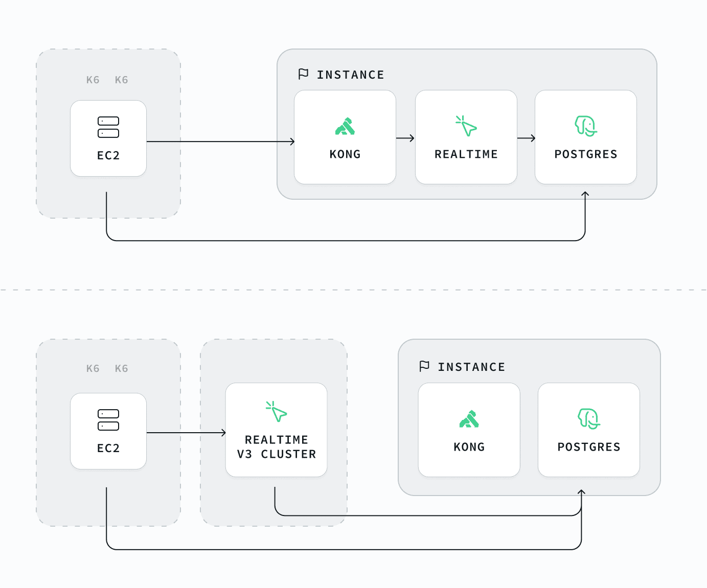707x588 pixels.
Task: Click the REALTIME V3 CLUSTER label
Action: pyautogui.click(x=277, y=447)
